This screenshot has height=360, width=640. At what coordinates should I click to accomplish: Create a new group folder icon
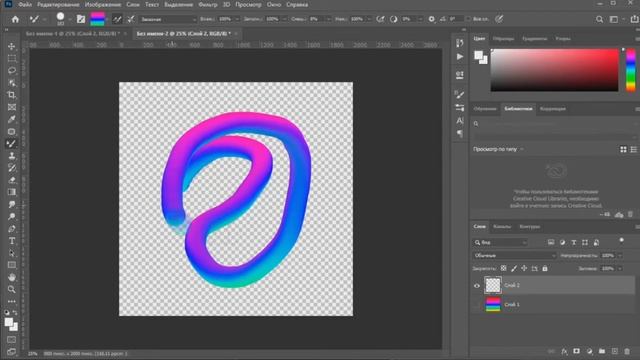[x=602, y=351]
